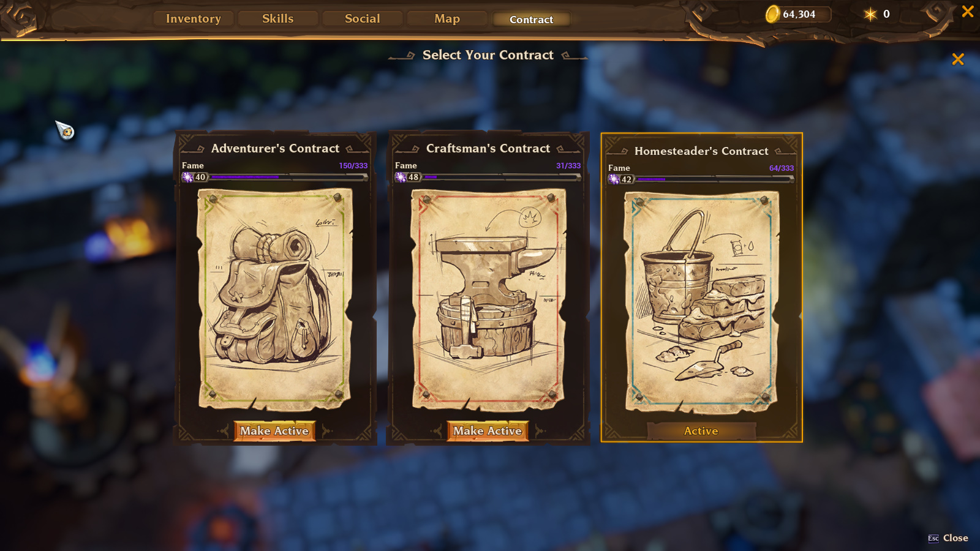Click the Esc key icon near Close
980x551 pixels.
tap(933, 538)
